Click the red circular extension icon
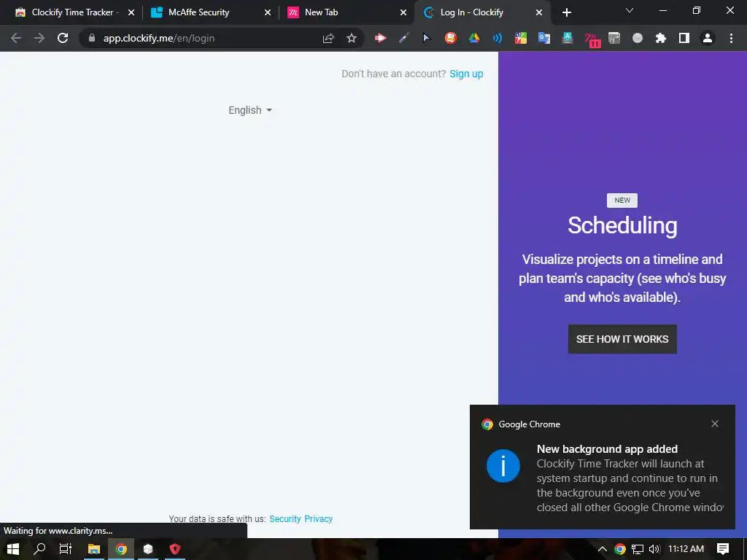 tap(451, 38)
